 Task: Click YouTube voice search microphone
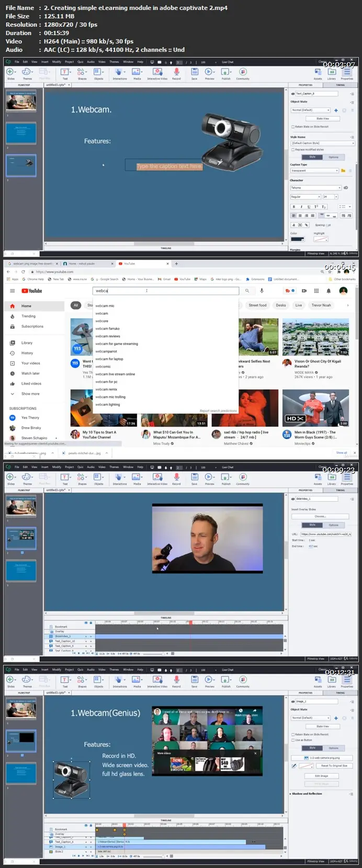click(262, 291)
